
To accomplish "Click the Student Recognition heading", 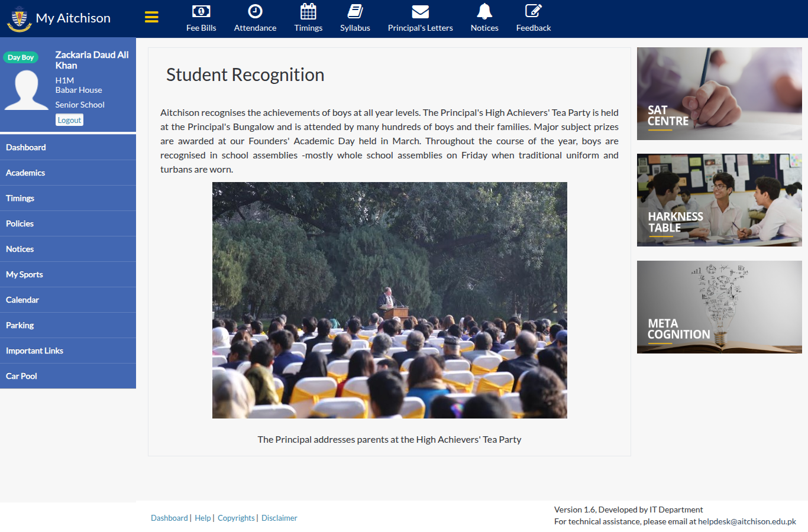I will [x=245, y=74].
